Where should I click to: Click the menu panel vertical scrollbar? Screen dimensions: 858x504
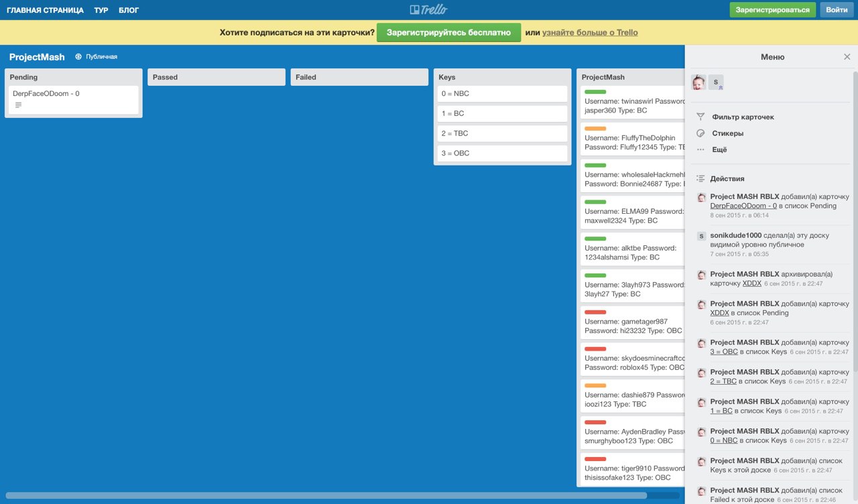[855, 221]
